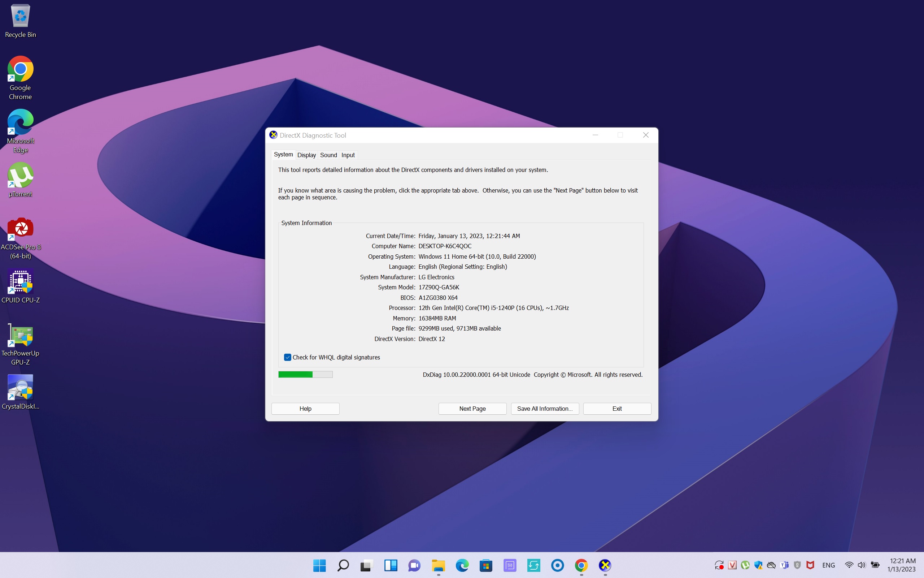Click the Exit button

coord(617,409)
